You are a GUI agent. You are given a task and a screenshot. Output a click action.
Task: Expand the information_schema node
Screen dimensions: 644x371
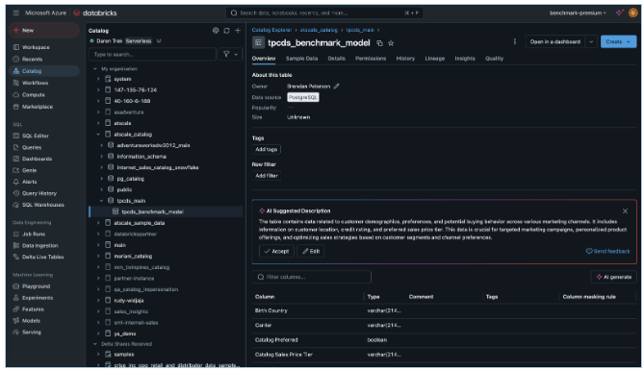(101, 157)
